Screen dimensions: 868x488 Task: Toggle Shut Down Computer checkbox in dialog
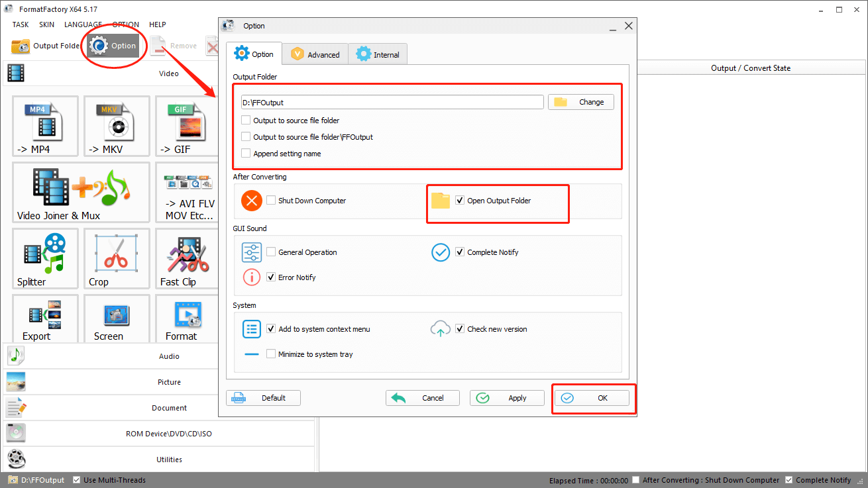coord(271,201)
